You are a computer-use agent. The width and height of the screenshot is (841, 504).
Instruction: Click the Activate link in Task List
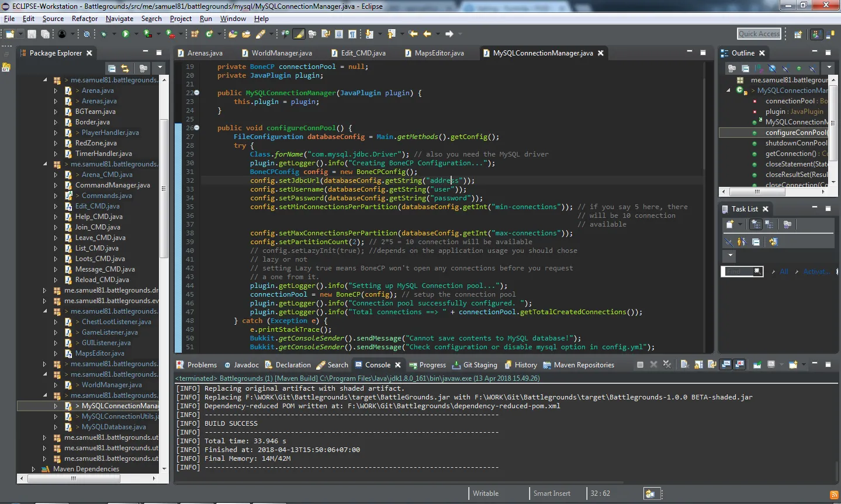(x=816, y=272)
